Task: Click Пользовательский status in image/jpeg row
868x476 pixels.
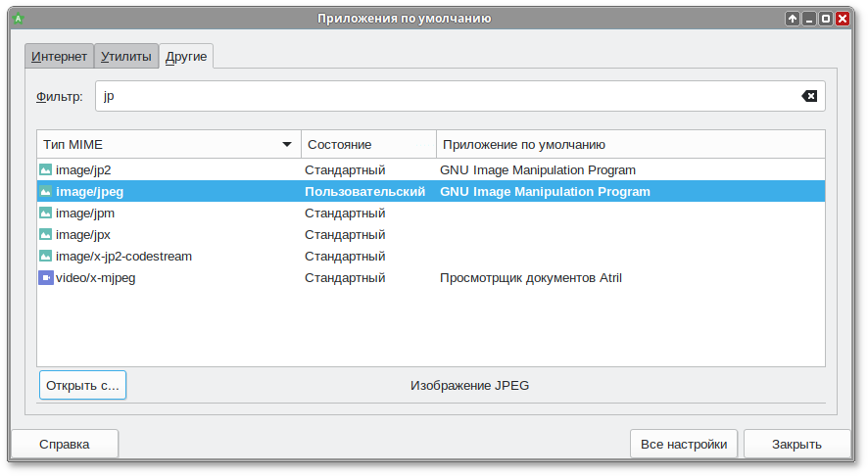Action: (364, 192)
